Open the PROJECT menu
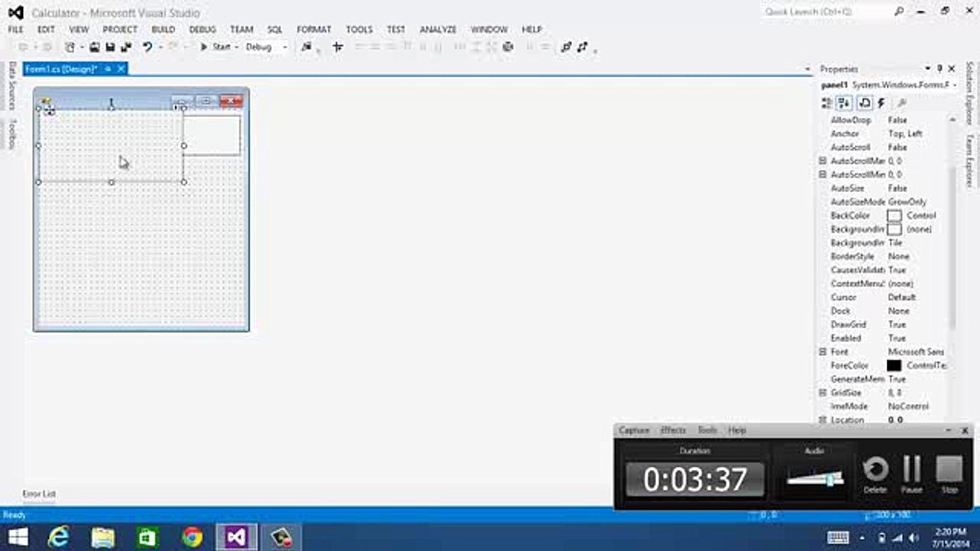Image resolution: width=980 pixels, height=551 pixels. coord(120,29)
